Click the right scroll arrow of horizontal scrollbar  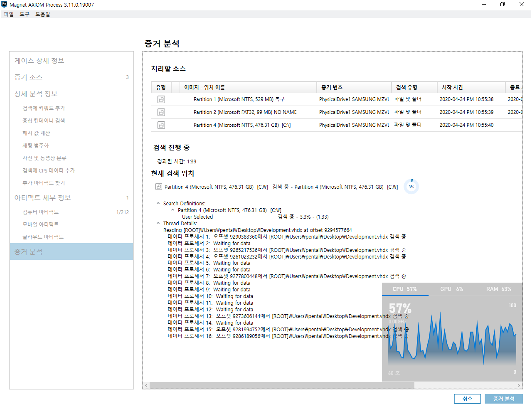(519, 385)
